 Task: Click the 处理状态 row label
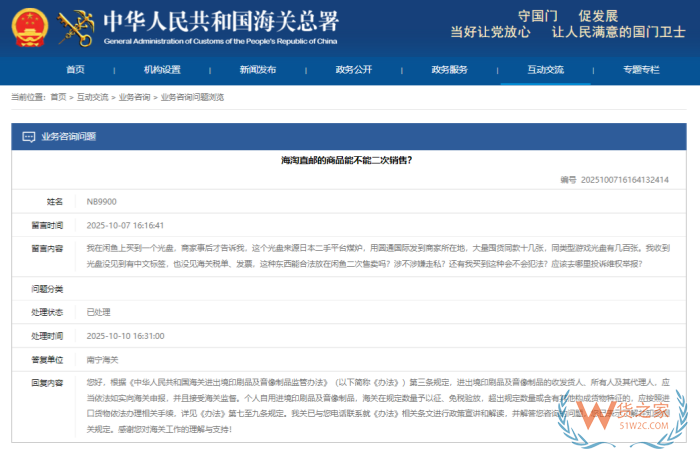tap(47, 312)
